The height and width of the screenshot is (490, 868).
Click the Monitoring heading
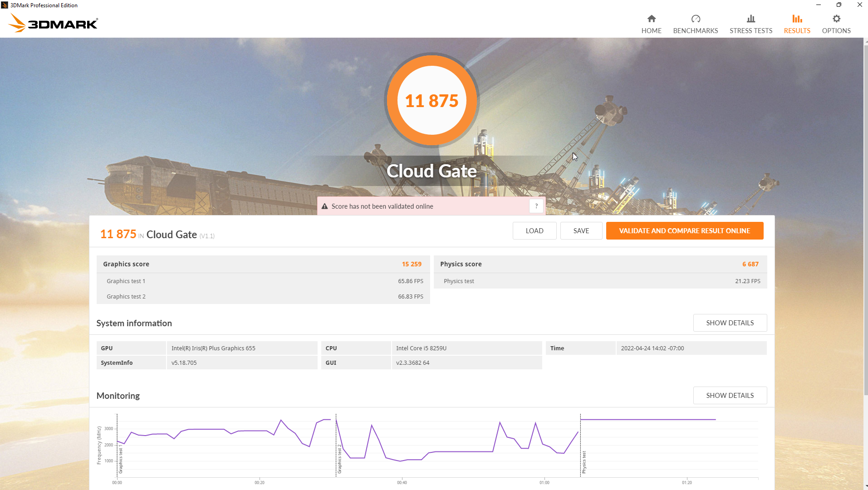[x=118, y=396]
